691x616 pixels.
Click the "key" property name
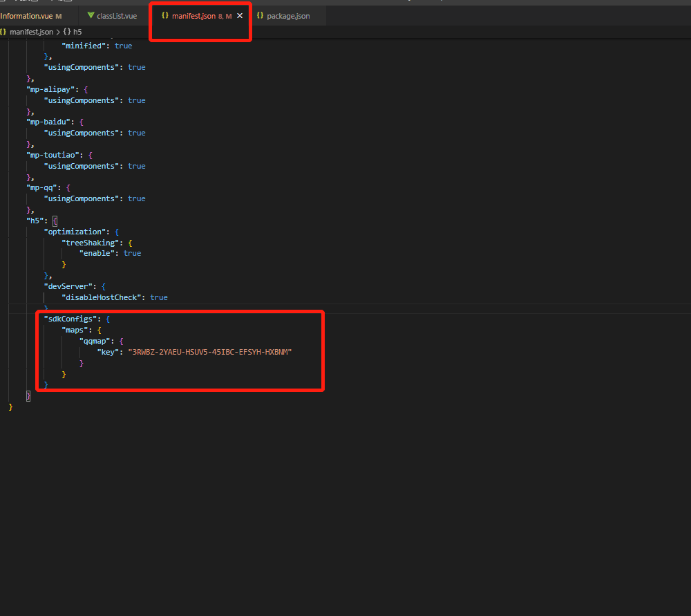pos(108,353)
